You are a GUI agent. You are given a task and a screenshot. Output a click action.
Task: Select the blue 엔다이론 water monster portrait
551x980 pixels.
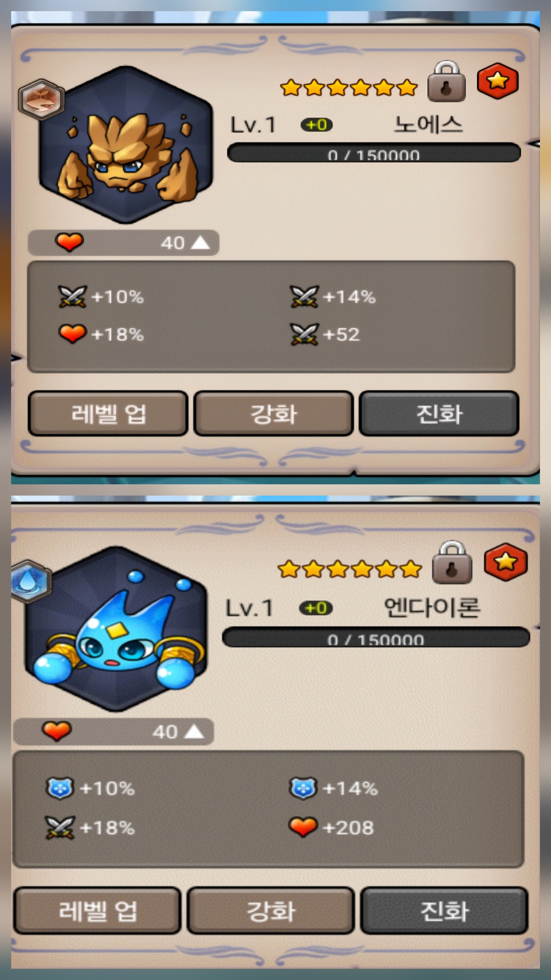[x=116, y=629]
